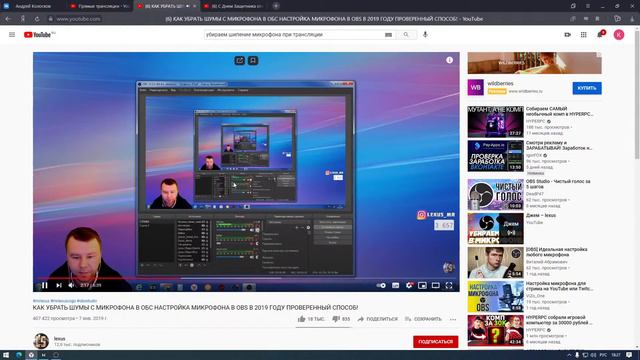This screenshot has width=640, height=360.
Task: Open the on-screen keyboard icon in search box
Action: click(388, 35)
